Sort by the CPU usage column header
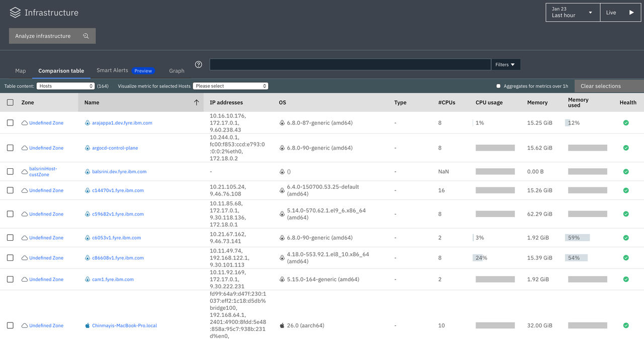Screen dimensions: 644x339 489,102
